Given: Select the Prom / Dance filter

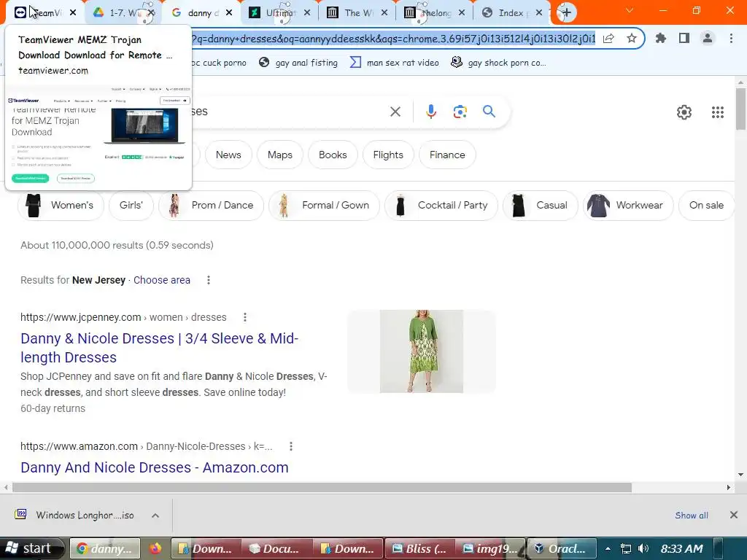Looking at the screenshot, I should click(211, 205).
